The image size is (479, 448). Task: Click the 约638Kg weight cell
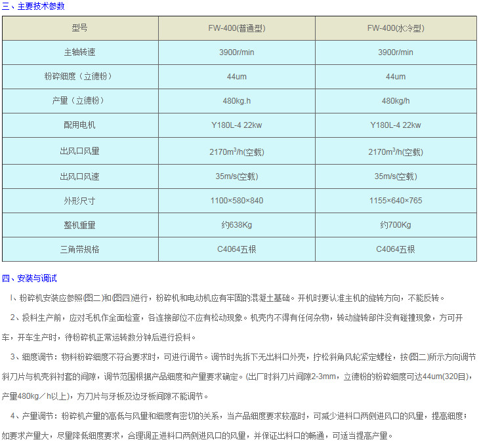[x=237, y=225]
